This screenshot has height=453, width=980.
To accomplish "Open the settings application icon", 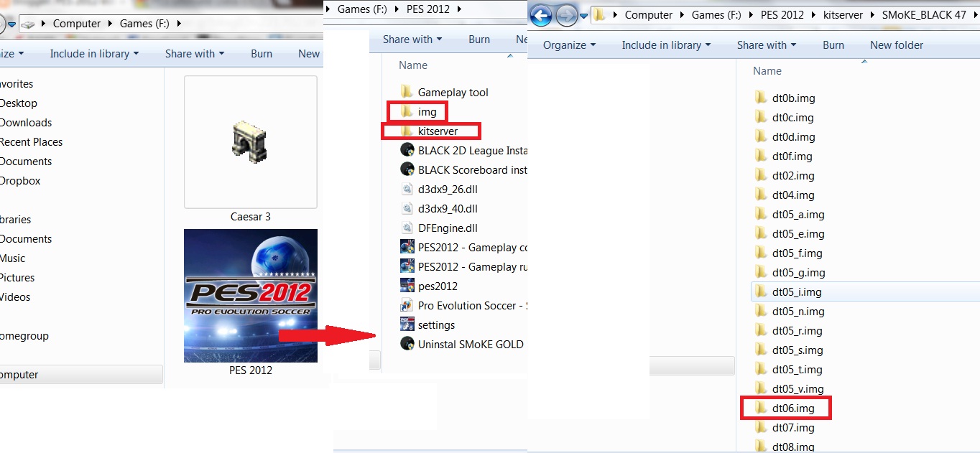I will coord(407,324).
